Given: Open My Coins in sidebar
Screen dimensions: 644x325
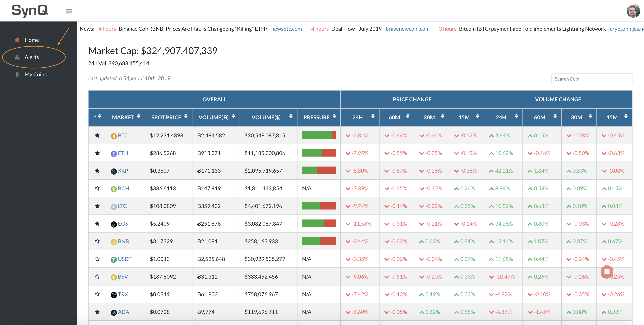Looking at the screenshot, I should click(x=35, y=74).
